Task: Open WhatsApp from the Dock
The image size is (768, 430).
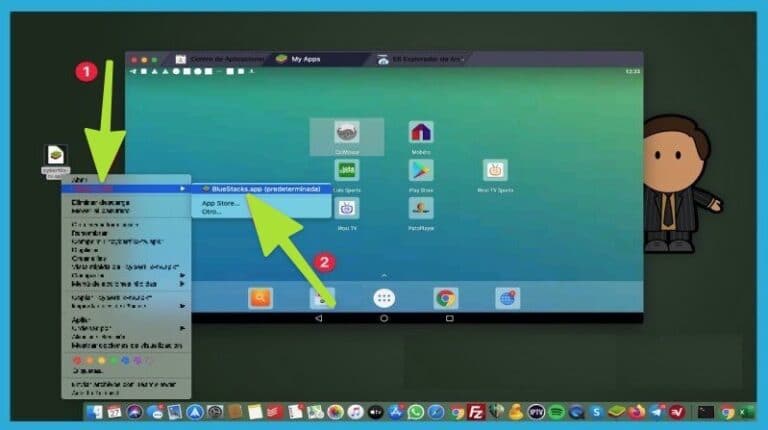Action: (x=415, y=412)
